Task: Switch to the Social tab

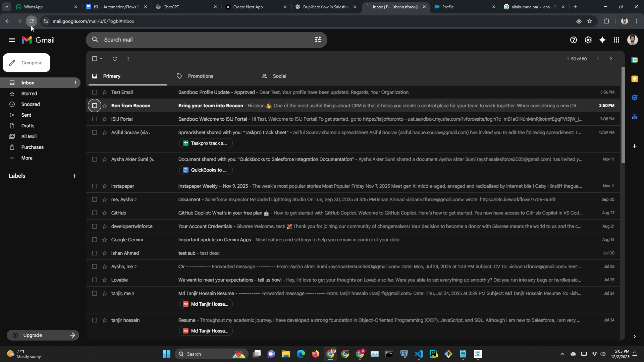Action: 279,76
